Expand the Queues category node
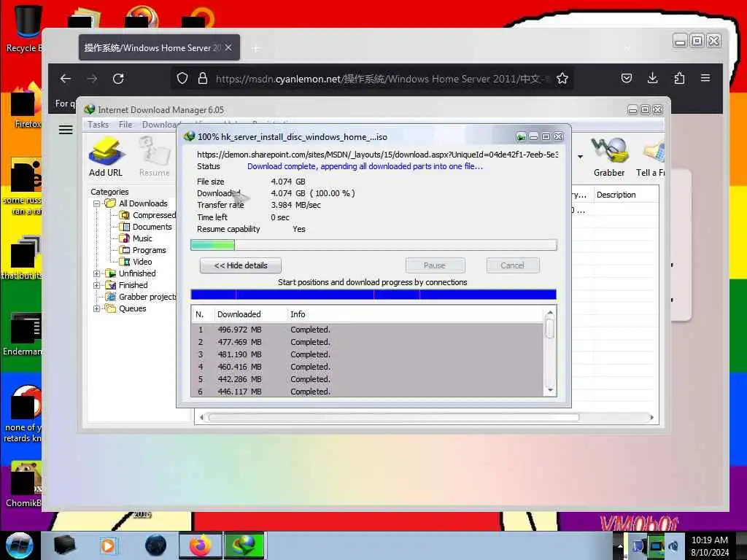747x560 pixels. pos(97,308)
